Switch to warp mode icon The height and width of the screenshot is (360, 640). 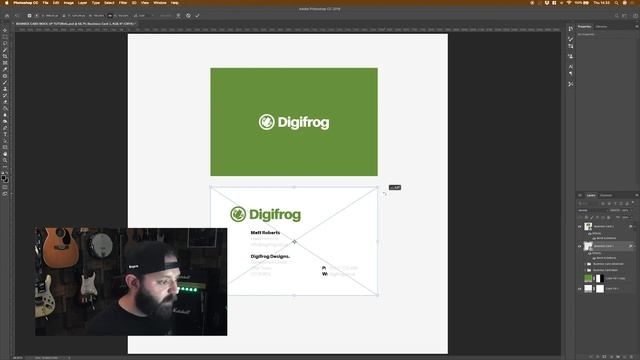178,16
